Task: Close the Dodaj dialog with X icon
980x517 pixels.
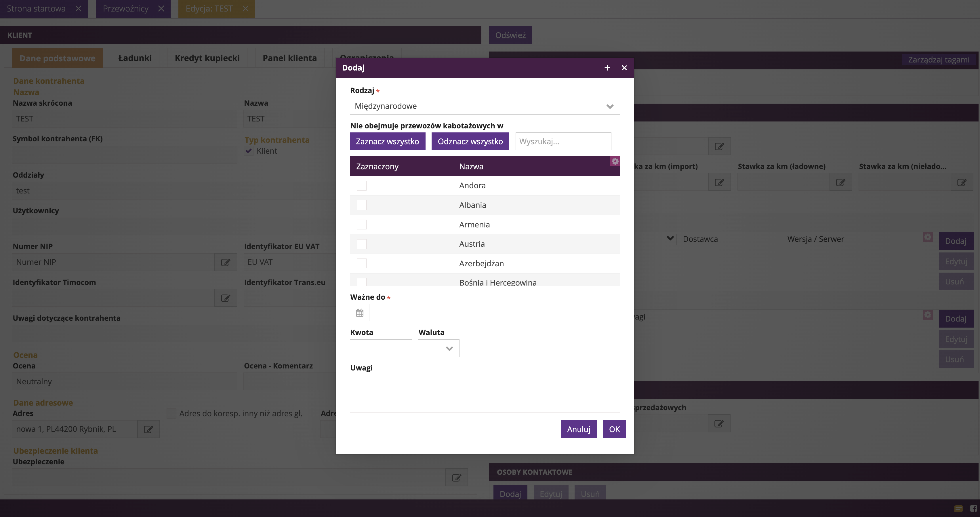Action: 624,68
